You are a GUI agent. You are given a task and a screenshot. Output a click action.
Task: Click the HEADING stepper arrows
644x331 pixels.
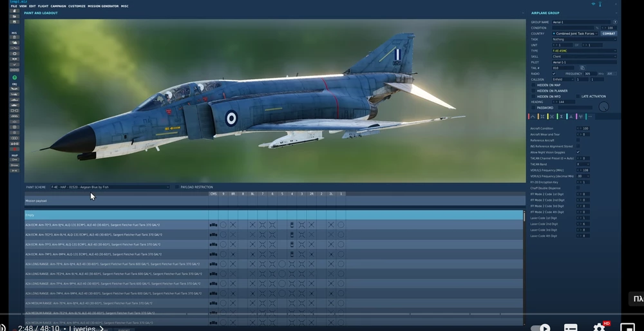pos(554,102)
